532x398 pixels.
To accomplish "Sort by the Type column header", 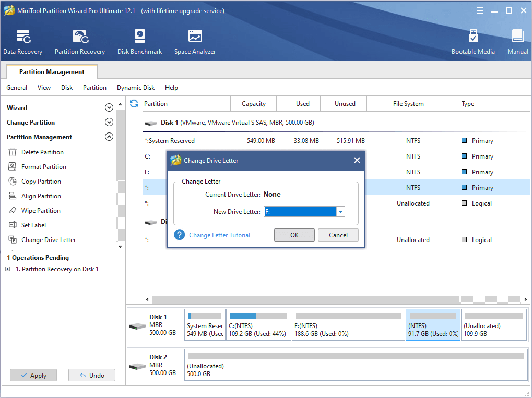I will (x=495, y=104).
